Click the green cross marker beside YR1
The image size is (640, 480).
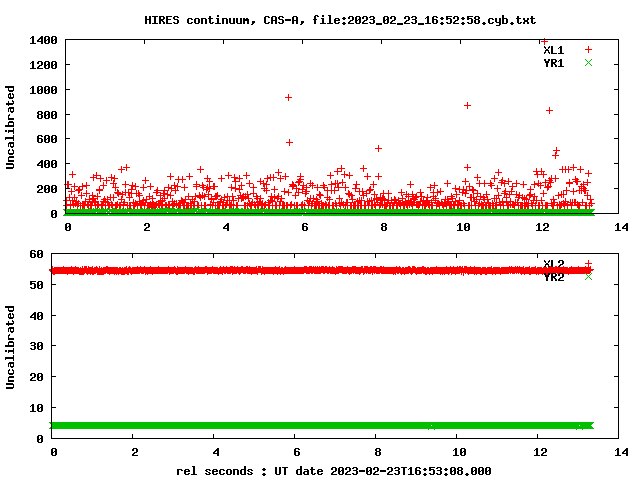588,62
